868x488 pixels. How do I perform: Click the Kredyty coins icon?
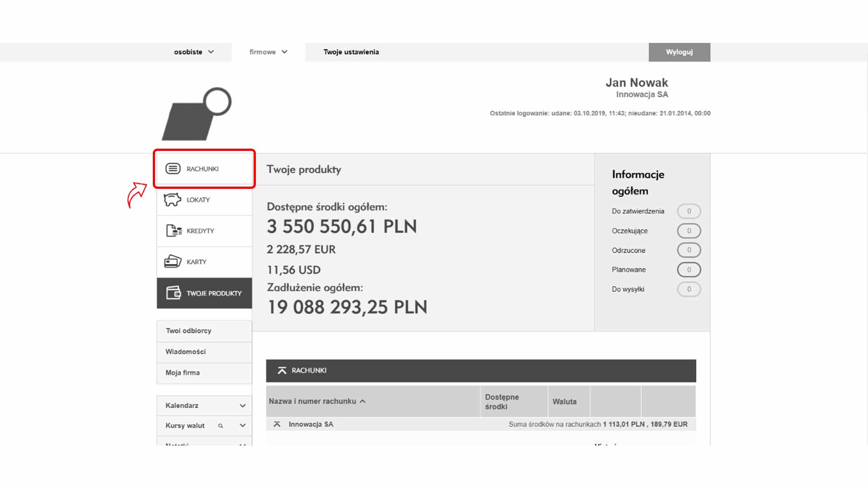(174, 230)
